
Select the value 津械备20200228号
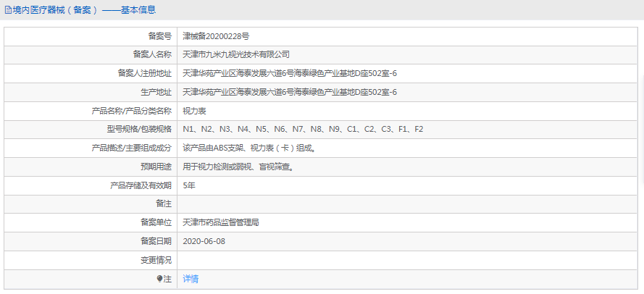coord(216,36)
